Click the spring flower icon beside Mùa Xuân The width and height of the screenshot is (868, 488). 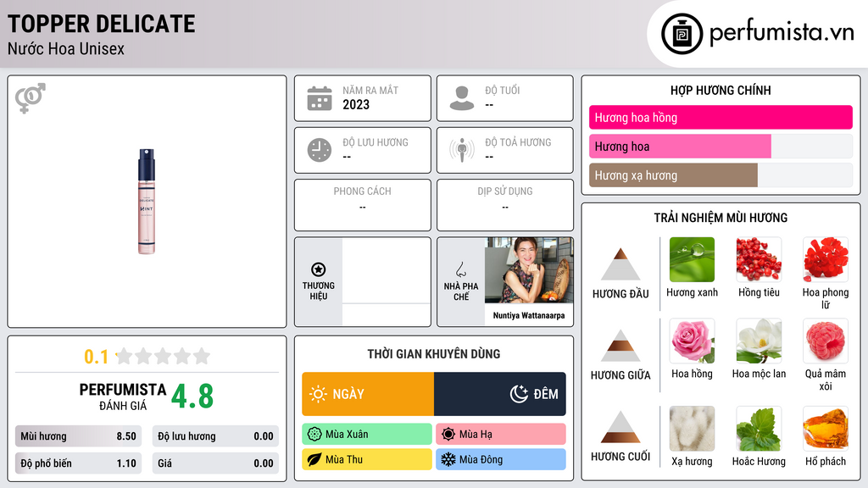[314, 434]
